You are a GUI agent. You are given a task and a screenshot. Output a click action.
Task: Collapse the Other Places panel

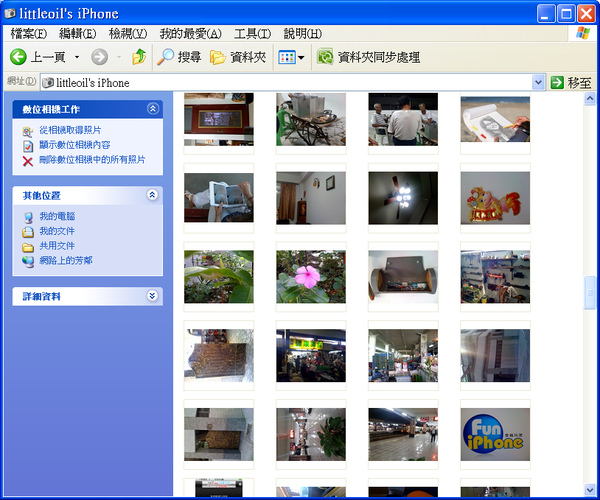pos(153,195)
